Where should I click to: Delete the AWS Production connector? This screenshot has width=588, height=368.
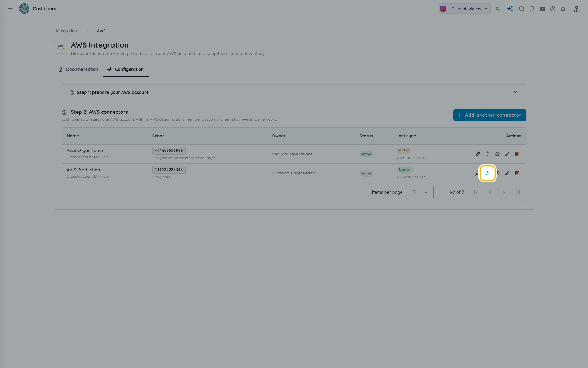(517, 173)
